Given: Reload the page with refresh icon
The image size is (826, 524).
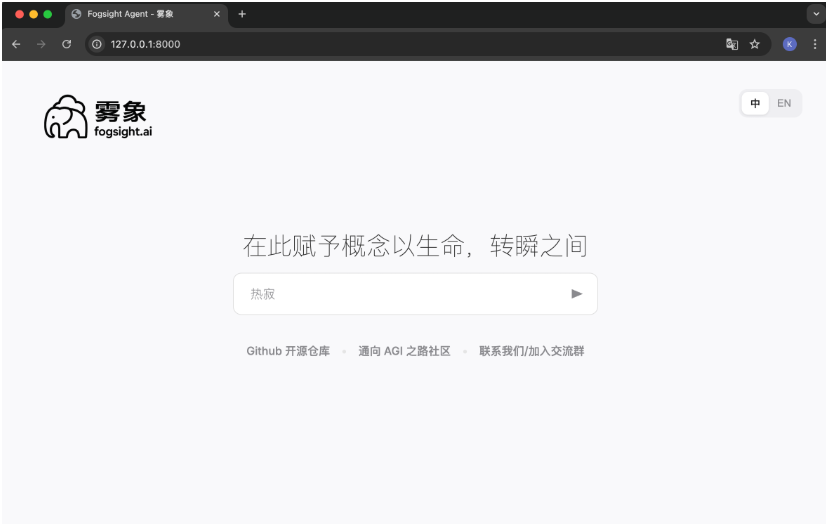Looking at the screenshot, I should (66, 44).
